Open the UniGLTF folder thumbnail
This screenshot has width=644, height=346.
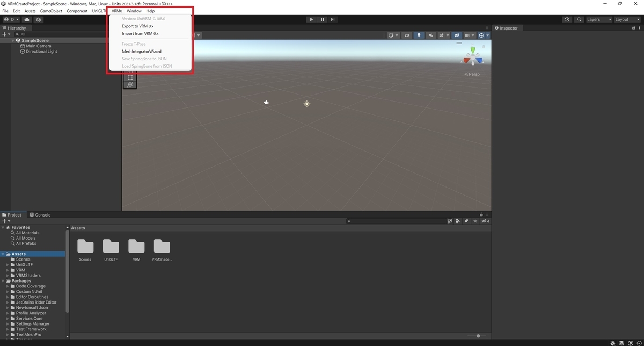111,250
